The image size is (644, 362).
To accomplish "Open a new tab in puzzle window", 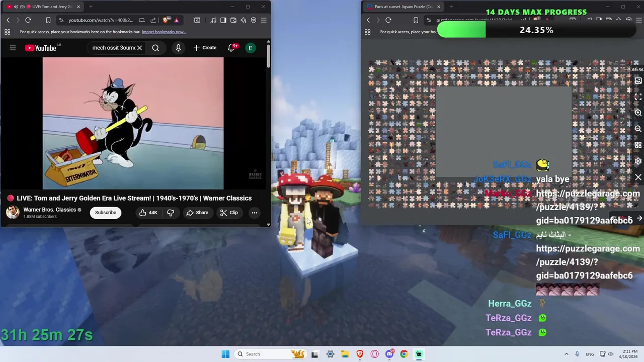I will point(451,7).
